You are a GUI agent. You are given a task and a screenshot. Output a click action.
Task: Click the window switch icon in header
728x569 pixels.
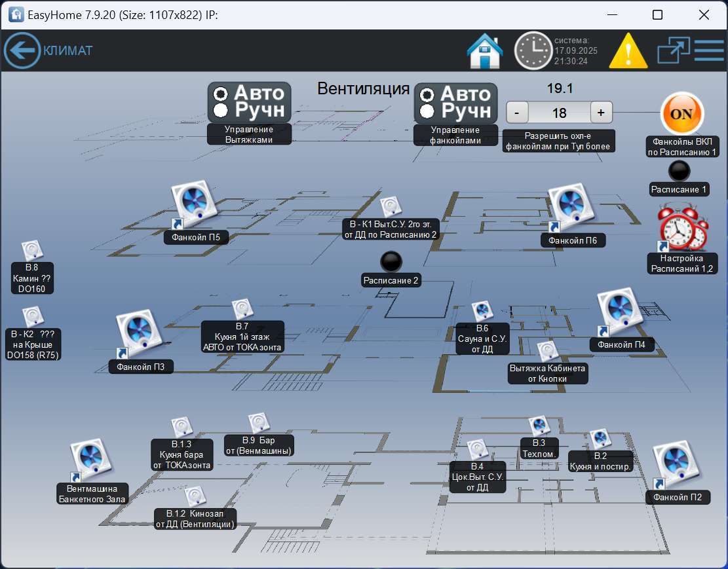[x=674, y=50]
